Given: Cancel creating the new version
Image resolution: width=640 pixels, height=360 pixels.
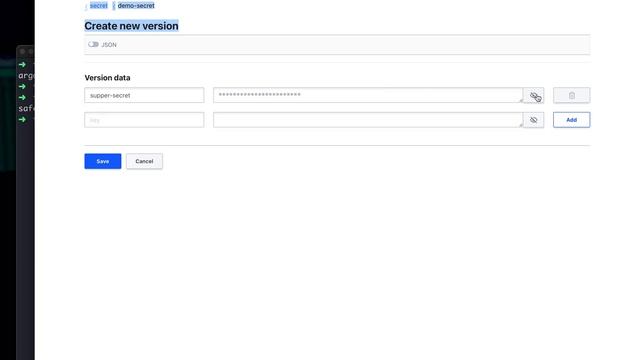Looking at the screenshot, I should pos(144,161).
